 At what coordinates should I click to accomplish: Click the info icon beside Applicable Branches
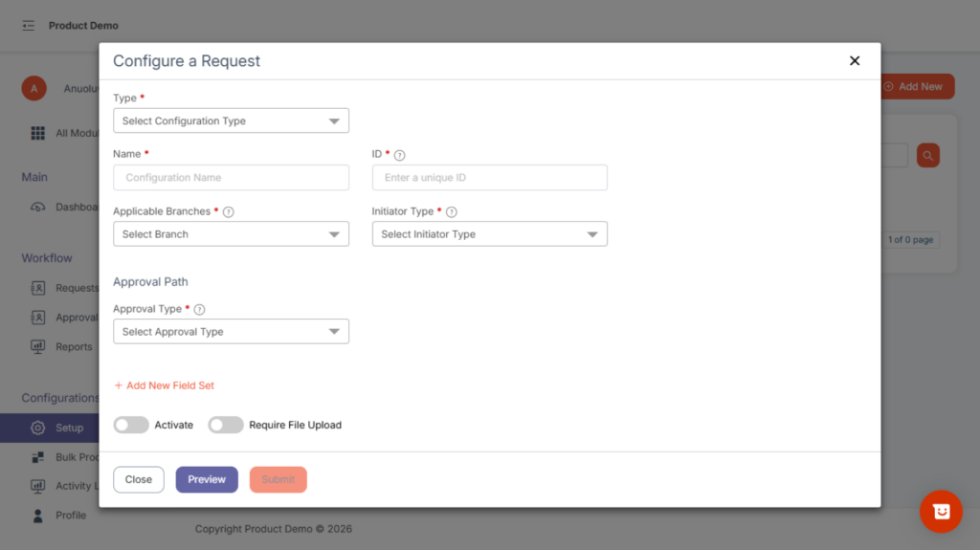(229, 212)
